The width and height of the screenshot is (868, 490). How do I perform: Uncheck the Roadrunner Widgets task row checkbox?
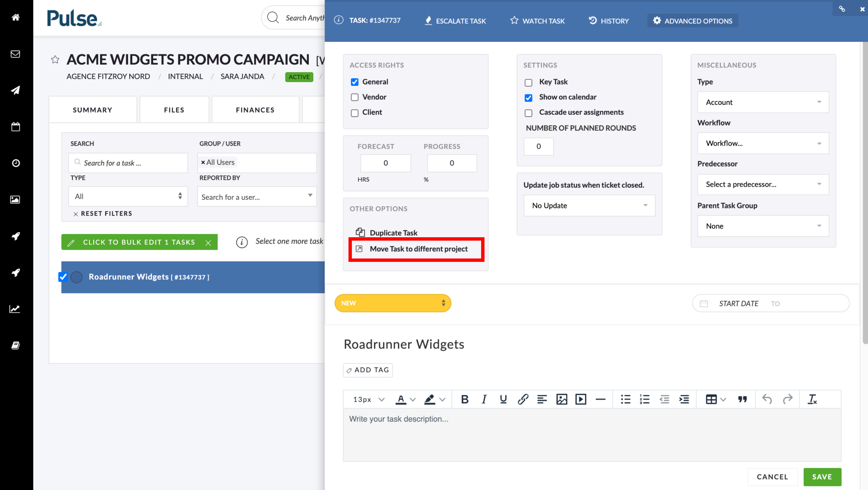(x=63, y=277)
